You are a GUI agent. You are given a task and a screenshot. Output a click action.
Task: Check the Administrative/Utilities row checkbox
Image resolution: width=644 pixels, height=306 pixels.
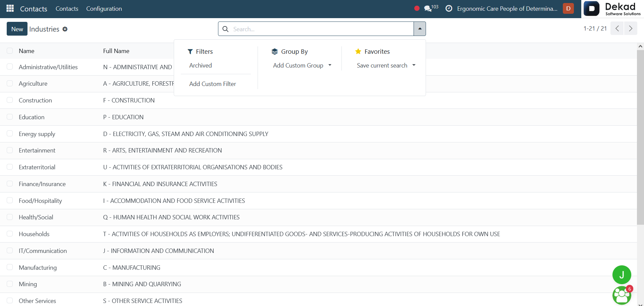(10, 67)
